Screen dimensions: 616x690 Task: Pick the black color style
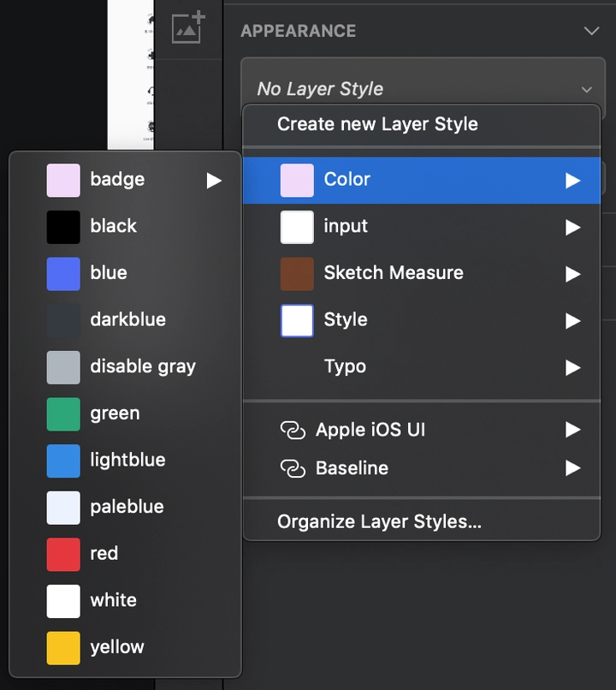pyautogui.click(x=125, y=227)
